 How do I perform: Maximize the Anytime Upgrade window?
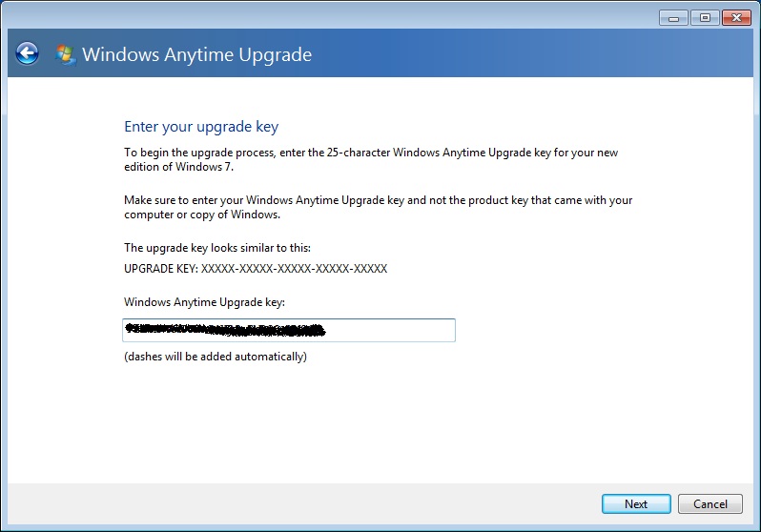pyautogui.click(x=705, y=18)
